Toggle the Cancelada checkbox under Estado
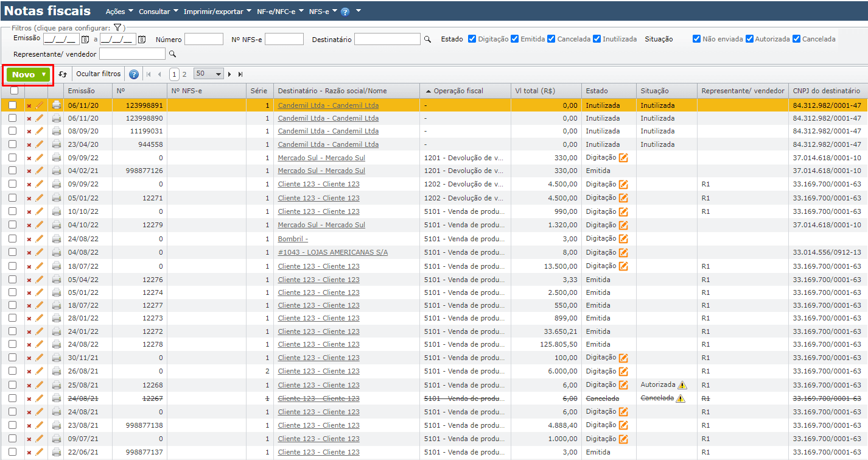Image resolution: width=868 pixels, height=460 pixels. pyautogui.click(x=551, y=39)
